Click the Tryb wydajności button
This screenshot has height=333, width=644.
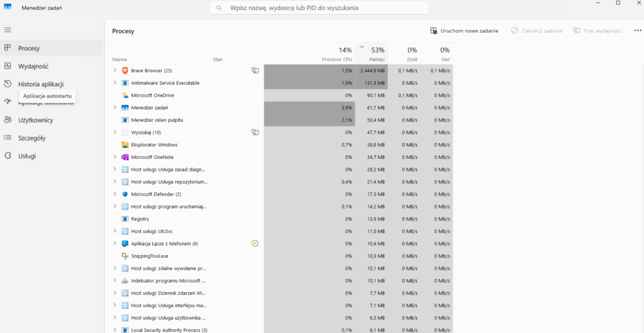(597, 31)
